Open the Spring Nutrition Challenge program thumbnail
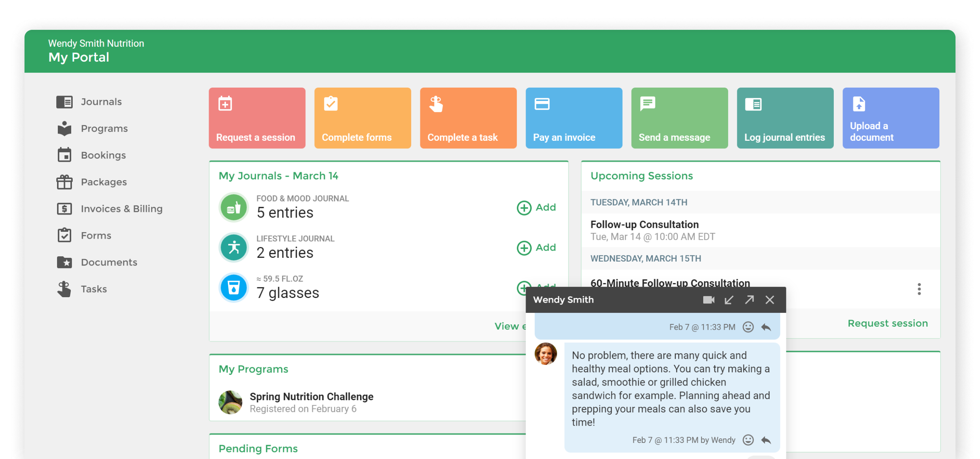980x459 pixels. [230, 402]
